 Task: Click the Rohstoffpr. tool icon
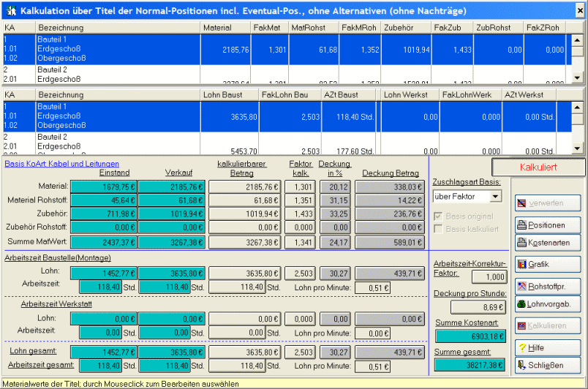click(x=521, y=287)
